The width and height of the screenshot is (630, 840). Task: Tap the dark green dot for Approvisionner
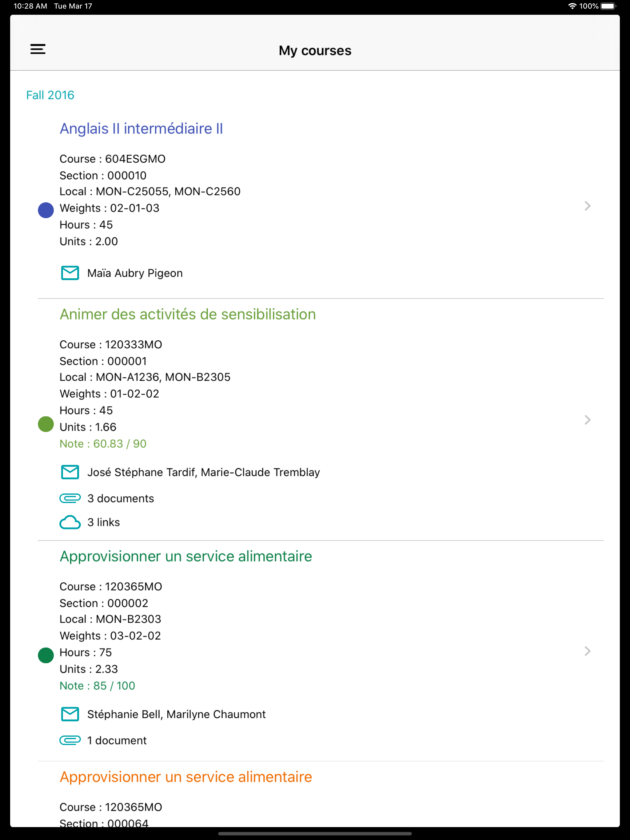tap(46, 655)
